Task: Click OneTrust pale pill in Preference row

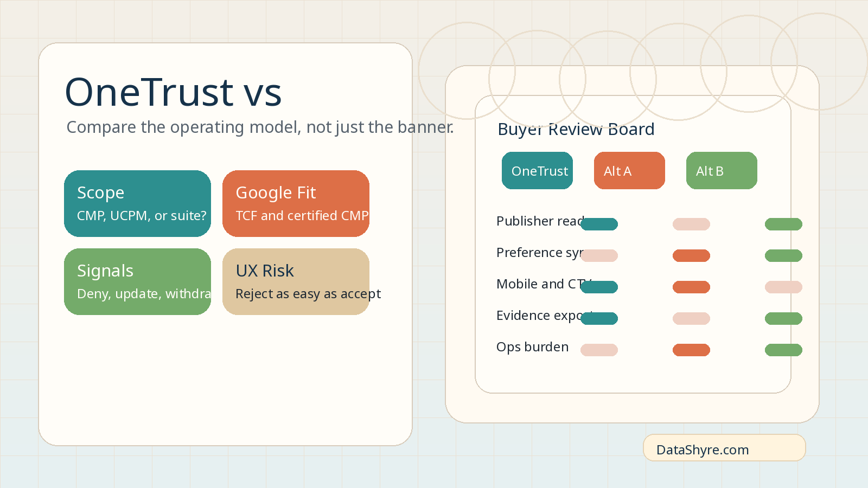Action: [599, 255]
